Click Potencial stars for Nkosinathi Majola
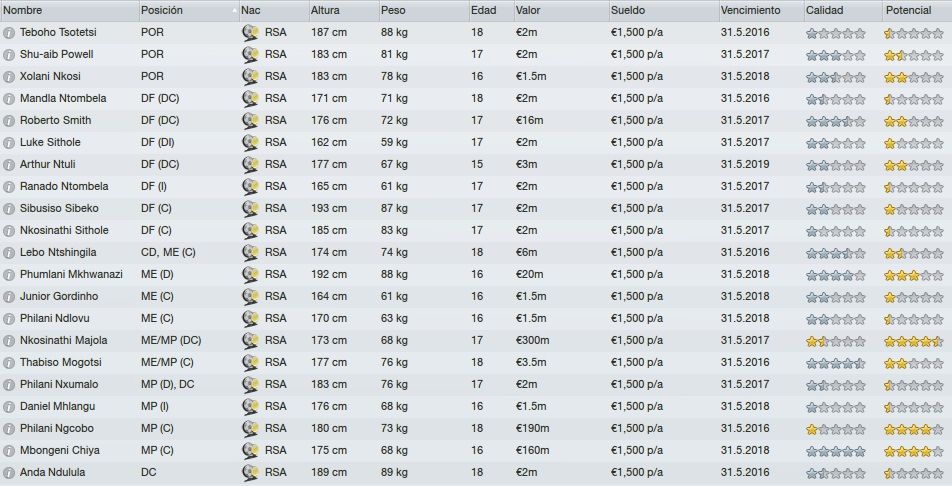The image size is (952, 486). [x=913, y=341]
